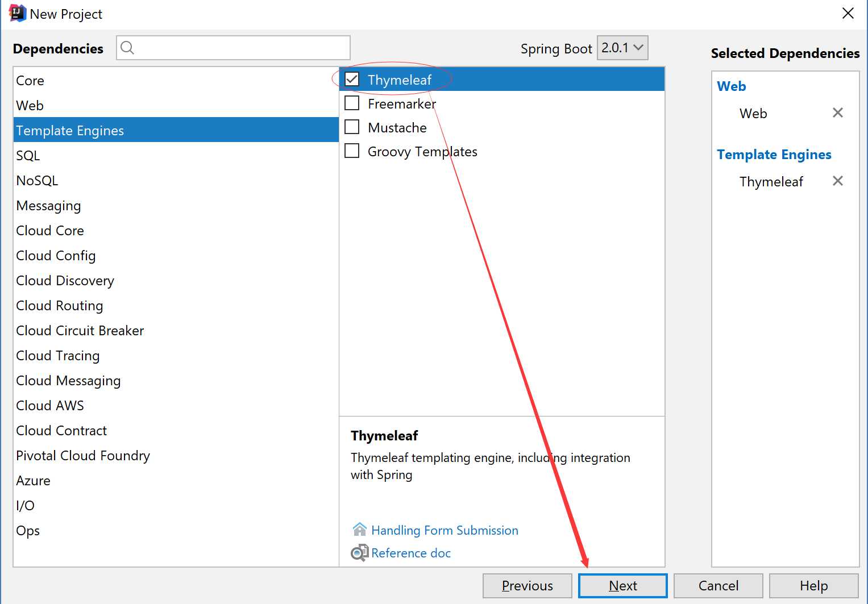Proceed with the Next button
Viewport: 868px width, 604px height.
(x=622, y=585)
